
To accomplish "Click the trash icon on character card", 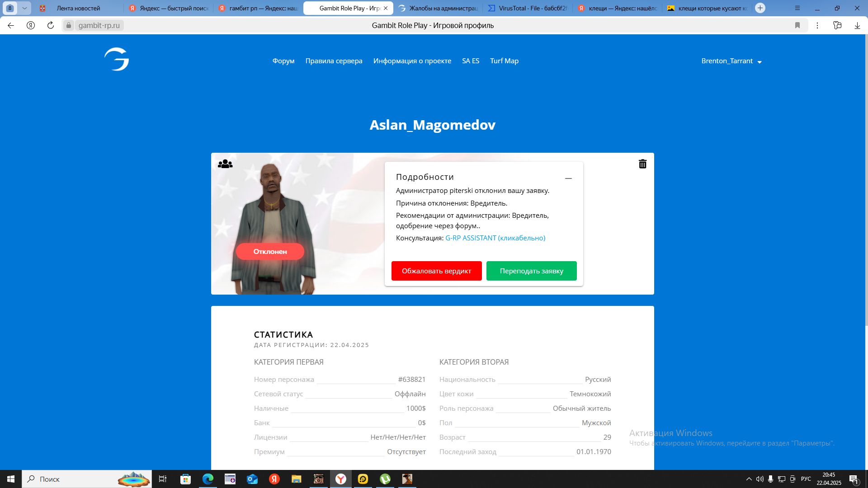I will click(x=642, y=164).
